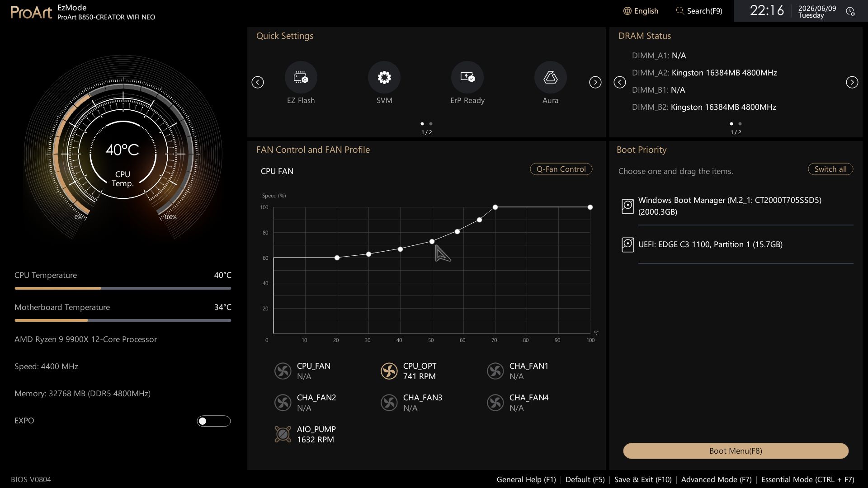
Task: Toggle the ErP Ready quick setting icon
Action: click(x=467, y=77)
